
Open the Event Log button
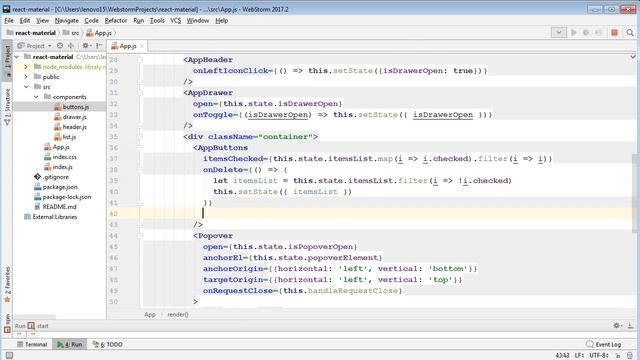[604, 344]
